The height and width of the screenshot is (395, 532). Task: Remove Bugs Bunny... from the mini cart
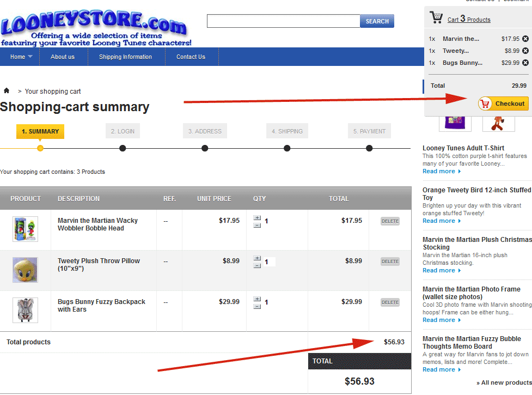[525, 63]
